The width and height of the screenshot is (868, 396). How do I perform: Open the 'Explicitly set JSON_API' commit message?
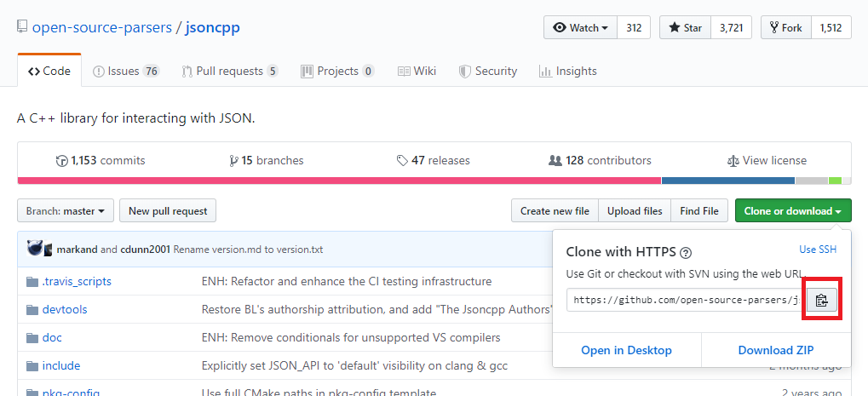point(354,365)
